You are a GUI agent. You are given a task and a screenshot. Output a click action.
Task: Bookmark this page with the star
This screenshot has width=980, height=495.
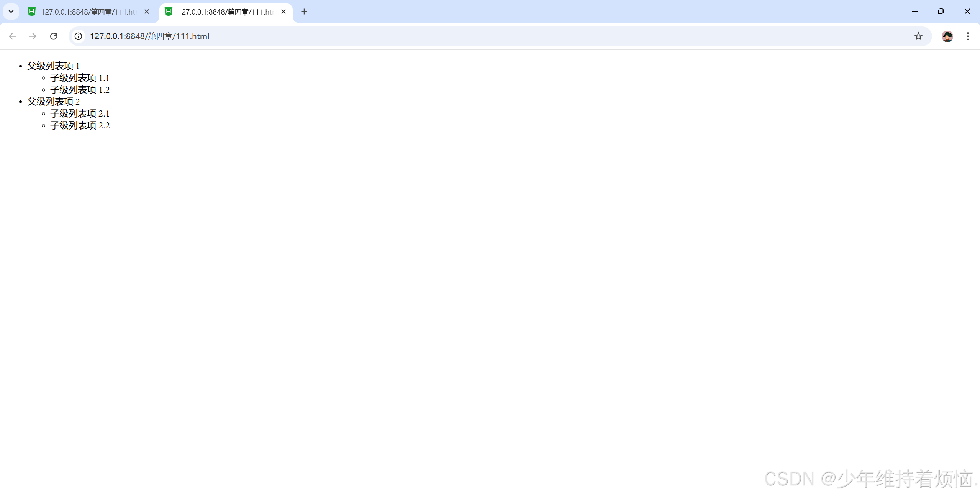918,36
